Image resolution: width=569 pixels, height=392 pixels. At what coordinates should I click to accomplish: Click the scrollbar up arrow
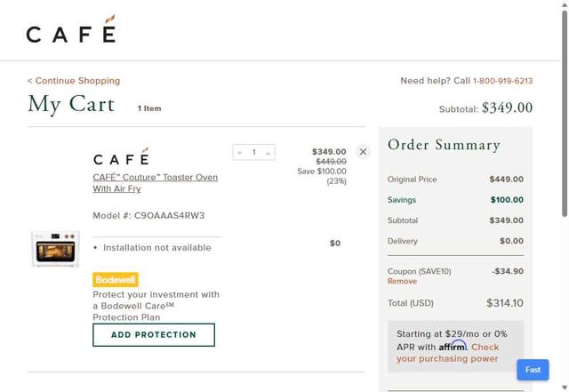pos(565,4)
